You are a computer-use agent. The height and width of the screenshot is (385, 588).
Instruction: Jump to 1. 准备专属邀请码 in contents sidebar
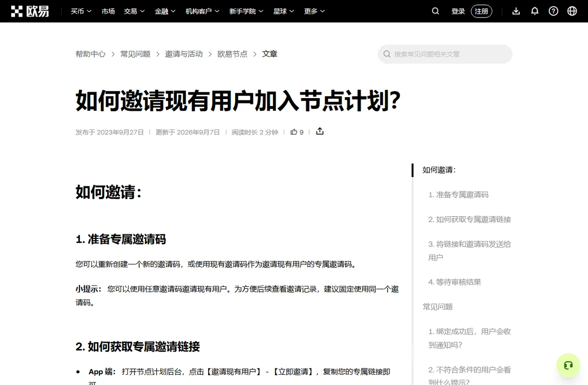tap(458, 195)
